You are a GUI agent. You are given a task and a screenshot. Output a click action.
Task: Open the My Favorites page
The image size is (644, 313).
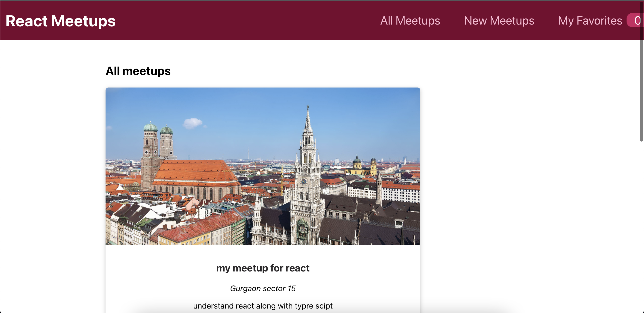[x=590, y=21]
